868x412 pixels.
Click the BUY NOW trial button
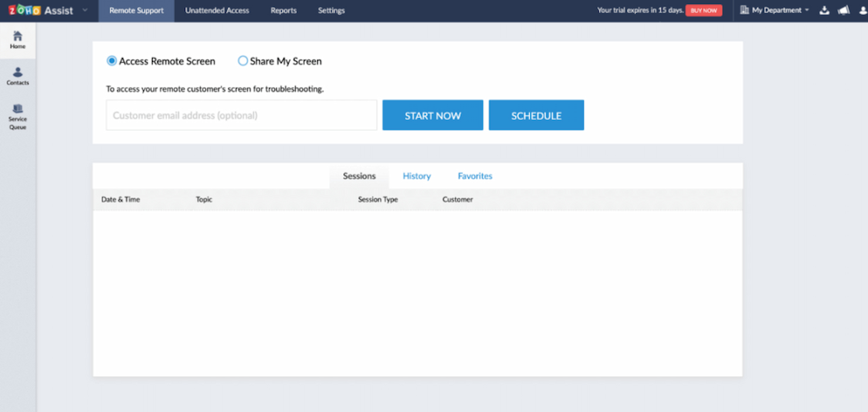(x=703, y=10)
